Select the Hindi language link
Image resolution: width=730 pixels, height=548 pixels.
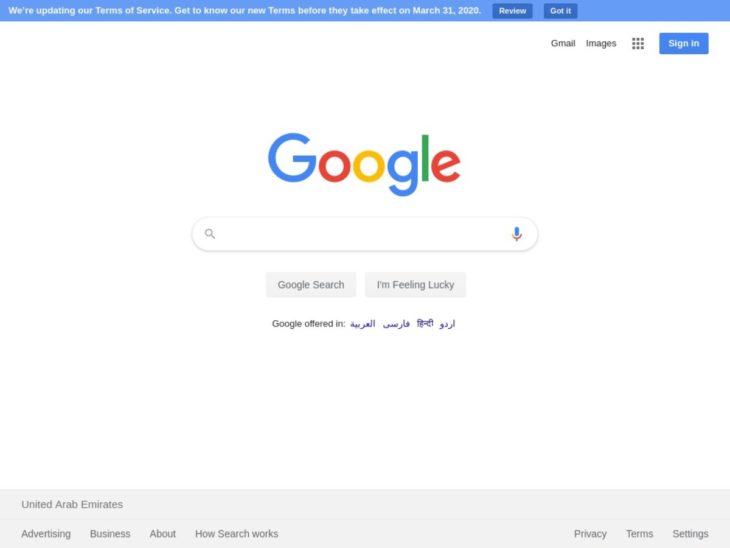pyautogui.click(x=425, y=323)
